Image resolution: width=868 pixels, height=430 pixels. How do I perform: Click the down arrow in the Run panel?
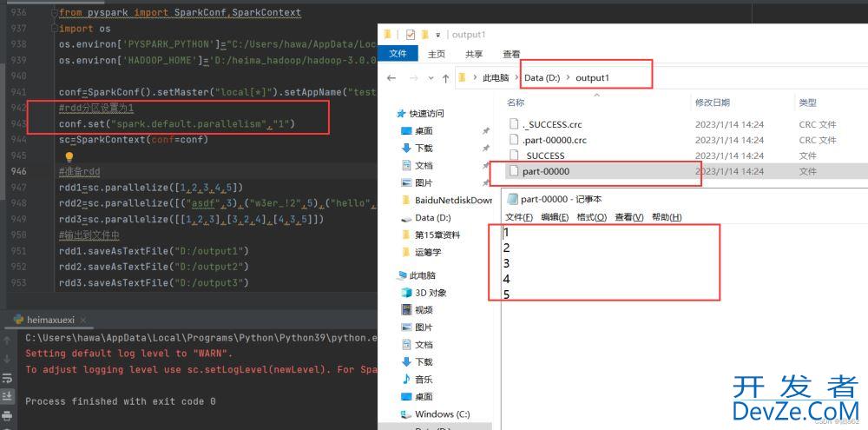[x=8, y=359]
